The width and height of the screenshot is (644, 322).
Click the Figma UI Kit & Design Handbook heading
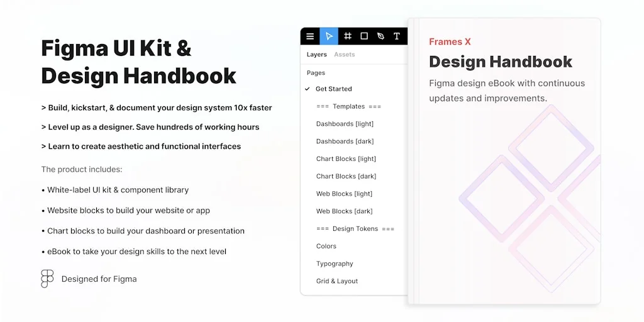(x=139, y=62)
